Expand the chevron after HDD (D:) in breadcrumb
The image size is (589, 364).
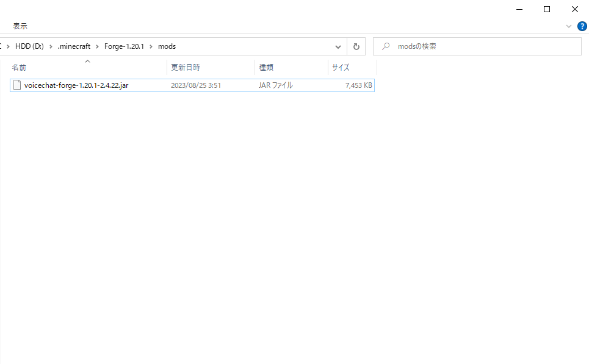point(51,46)
